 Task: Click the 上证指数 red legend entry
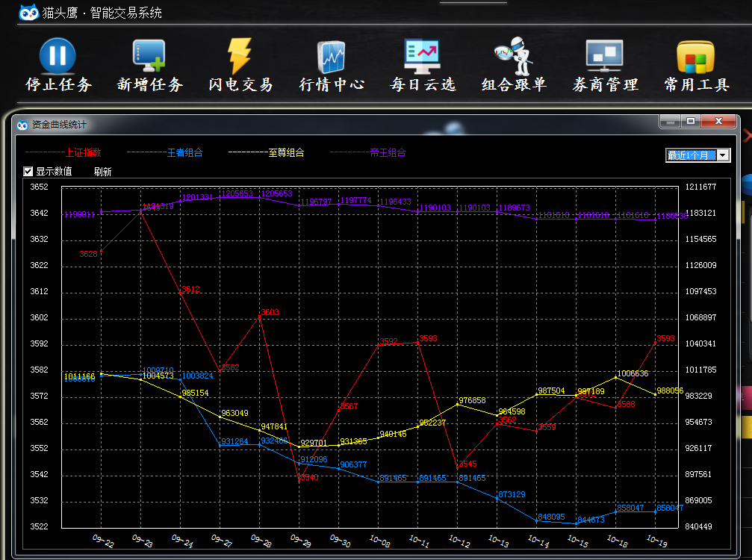click(83, 152)
